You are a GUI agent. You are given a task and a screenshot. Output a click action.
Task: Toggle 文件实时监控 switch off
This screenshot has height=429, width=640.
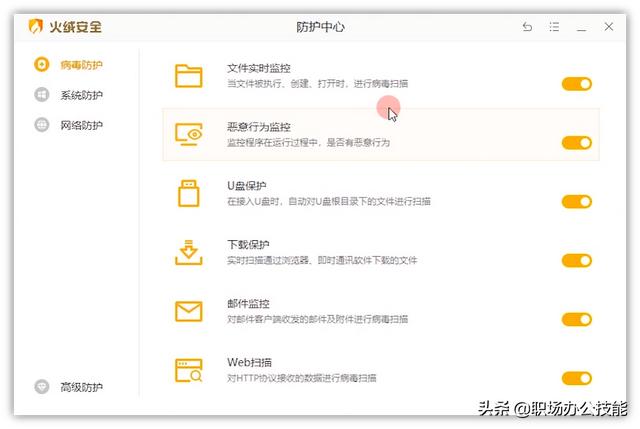[577, 84]
